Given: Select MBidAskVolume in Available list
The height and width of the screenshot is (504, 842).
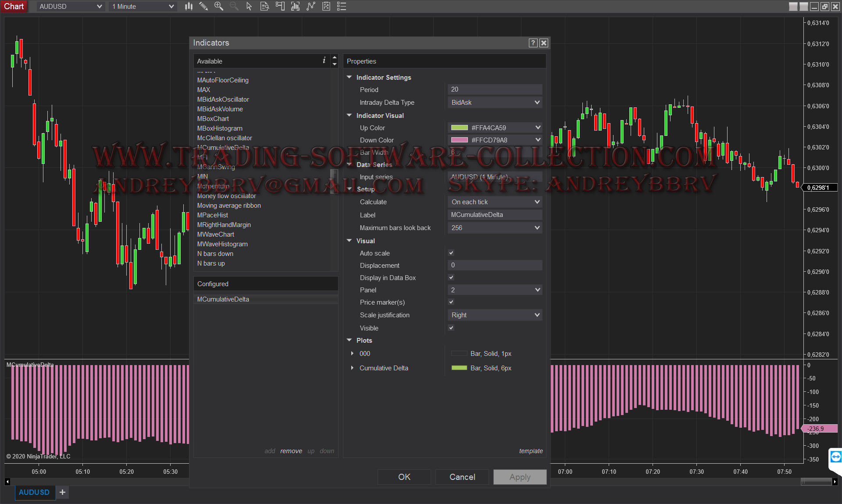Looking at the screenshot, I should tap(220, 109).
